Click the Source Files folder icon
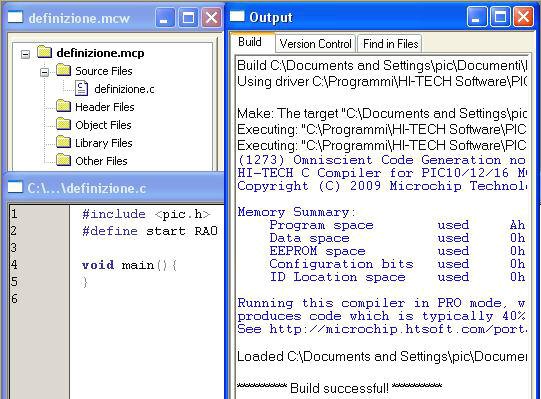Image resolution: width=541 pixels, height=399 pixels. [63, 70]
